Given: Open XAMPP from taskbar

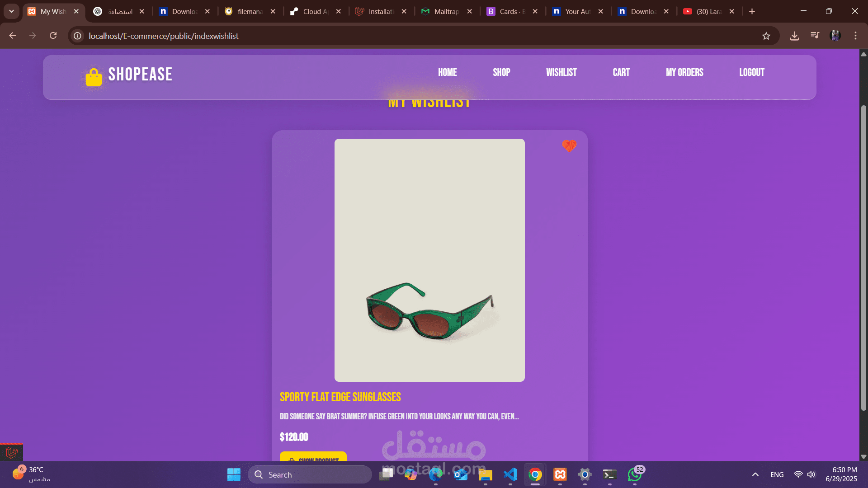Looking at the screenshot, I should coord(560,474).
